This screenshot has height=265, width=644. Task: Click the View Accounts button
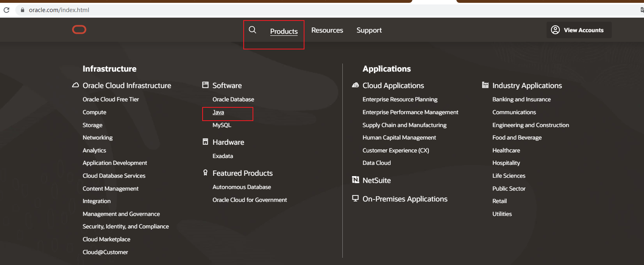(x=579, y=30)
